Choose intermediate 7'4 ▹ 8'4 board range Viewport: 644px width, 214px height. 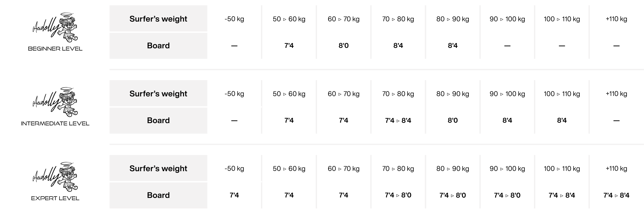tap(398, 120)
